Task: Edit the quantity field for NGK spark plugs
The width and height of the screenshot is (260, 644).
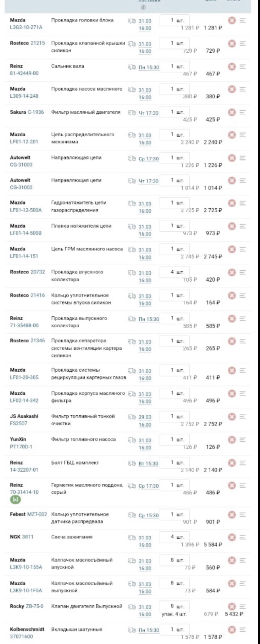Action: coord(175,536)
